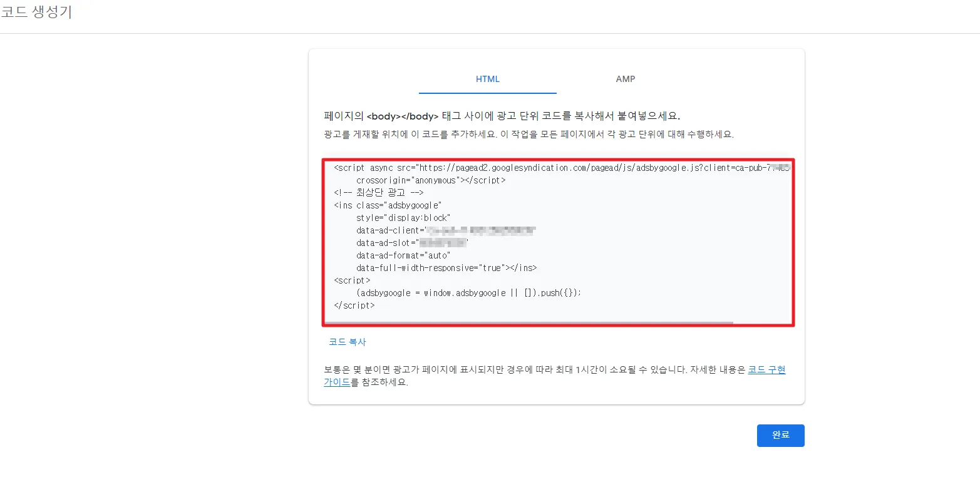Click the style="display:block" line
980x482 pixels.
pos(403,218)
